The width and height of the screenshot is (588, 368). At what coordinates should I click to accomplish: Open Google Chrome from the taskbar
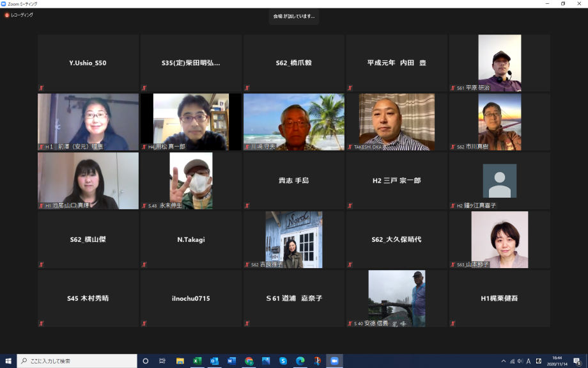point(249,361)
